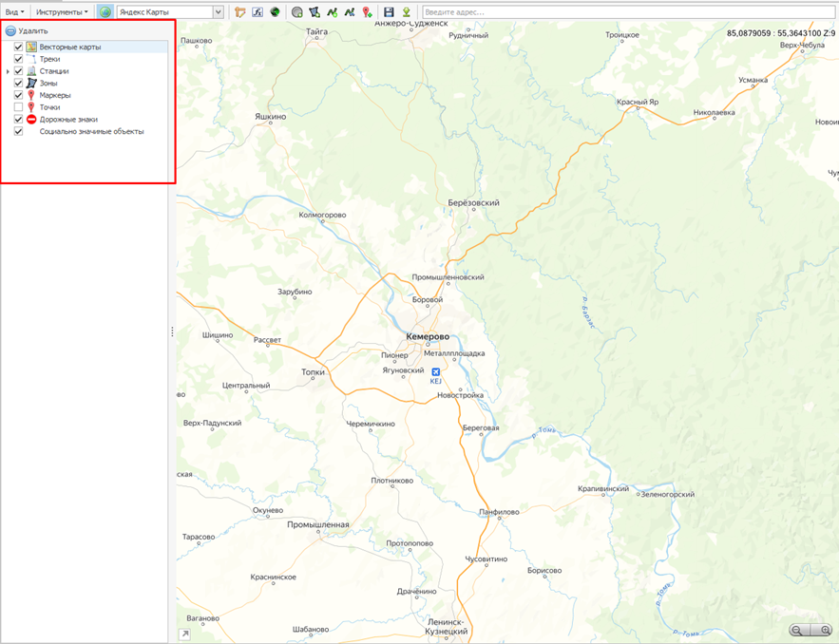Expand the Станции tree node

click(9, 71)
